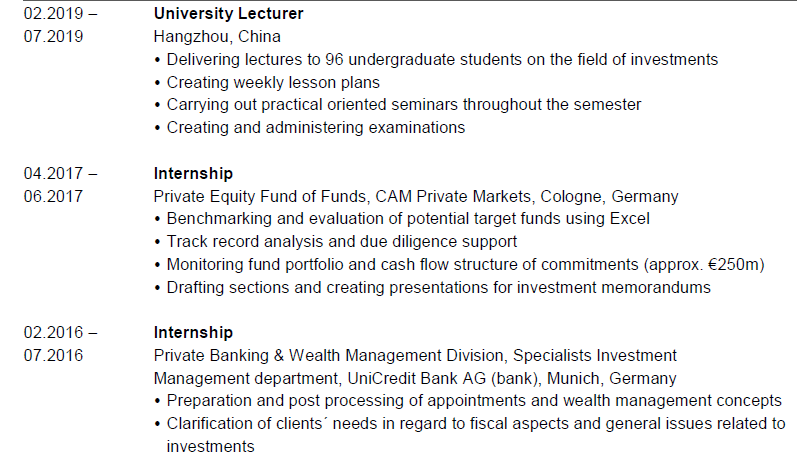Click the 'Private Banking & Wealth Management Division' line

pos(415,356)
